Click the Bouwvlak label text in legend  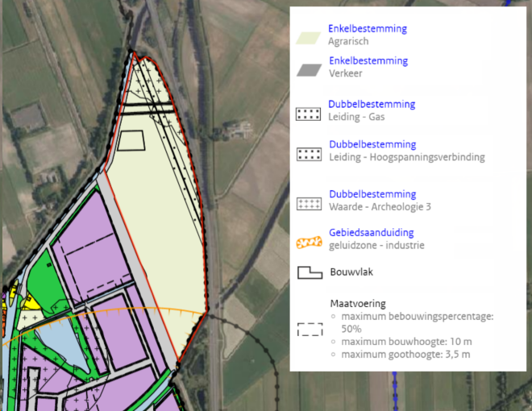[351, 272]
